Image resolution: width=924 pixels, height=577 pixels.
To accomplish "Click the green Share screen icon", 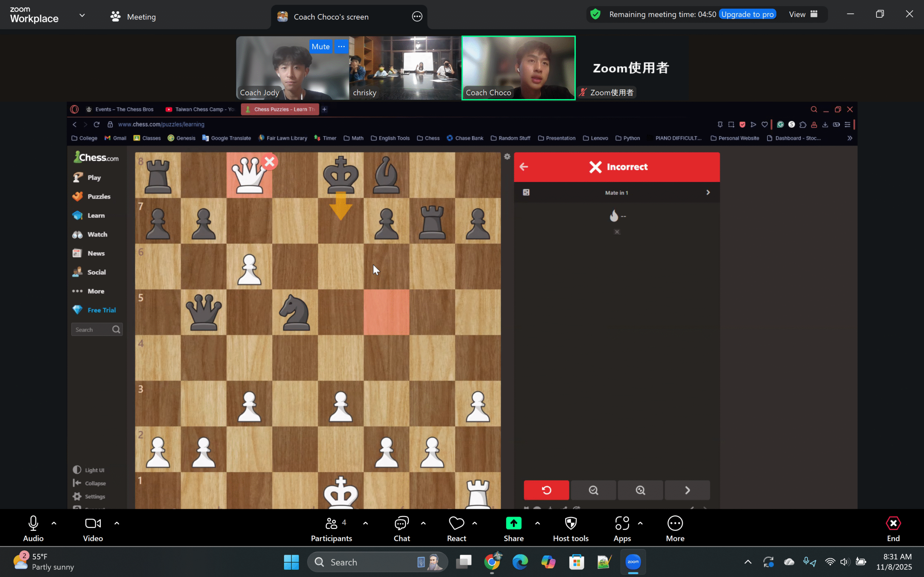I will (514, 524).
